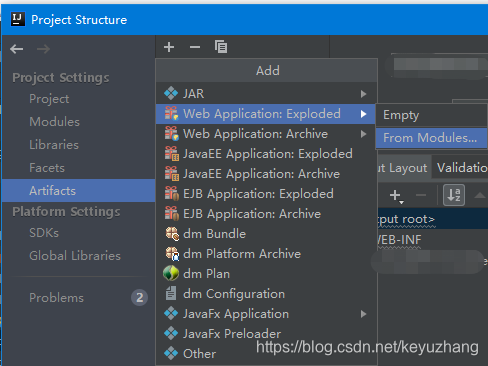Click the JAR diamond icon
Screen dimensions: 488x366
171,94
